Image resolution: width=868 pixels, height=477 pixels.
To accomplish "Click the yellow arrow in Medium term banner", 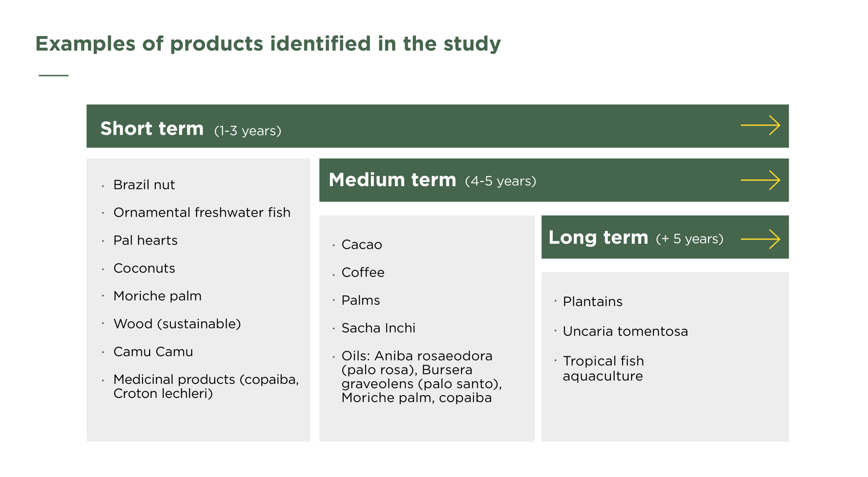I will [760, 180].
